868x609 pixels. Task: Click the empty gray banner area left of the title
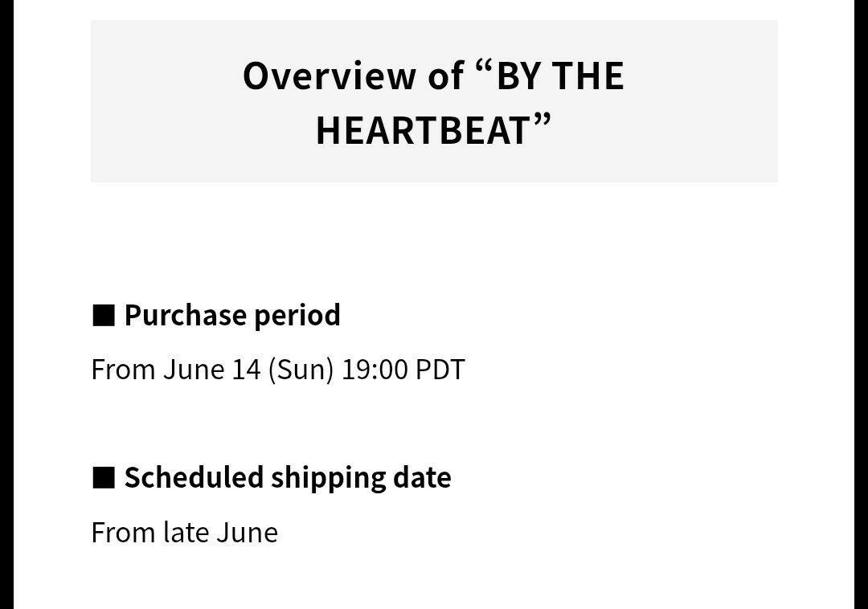click(x=166, y=101)
